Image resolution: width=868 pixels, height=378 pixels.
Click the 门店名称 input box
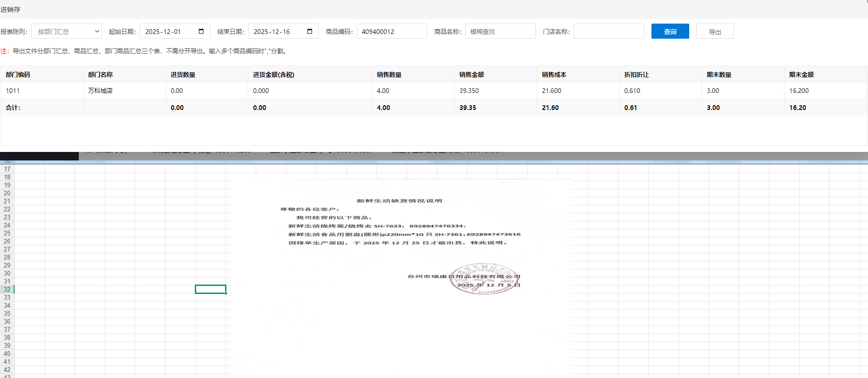click(609, 32)
